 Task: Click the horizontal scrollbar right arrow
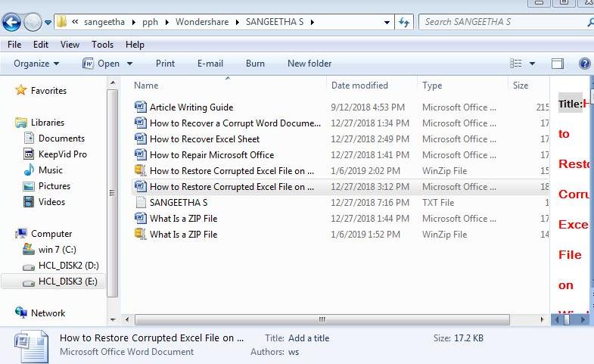(542, 319)
